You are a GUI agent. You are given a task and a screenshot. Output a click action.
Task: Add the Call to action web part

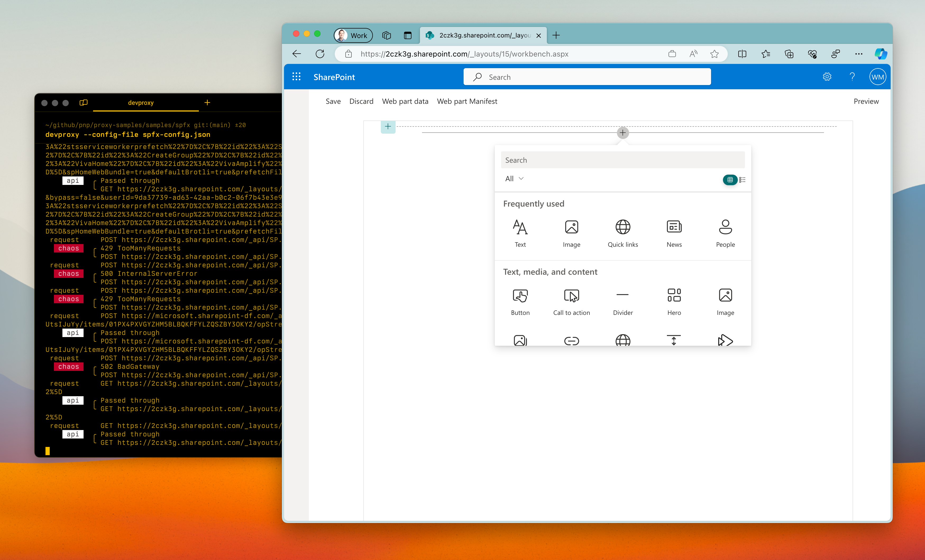click(571, 301)
